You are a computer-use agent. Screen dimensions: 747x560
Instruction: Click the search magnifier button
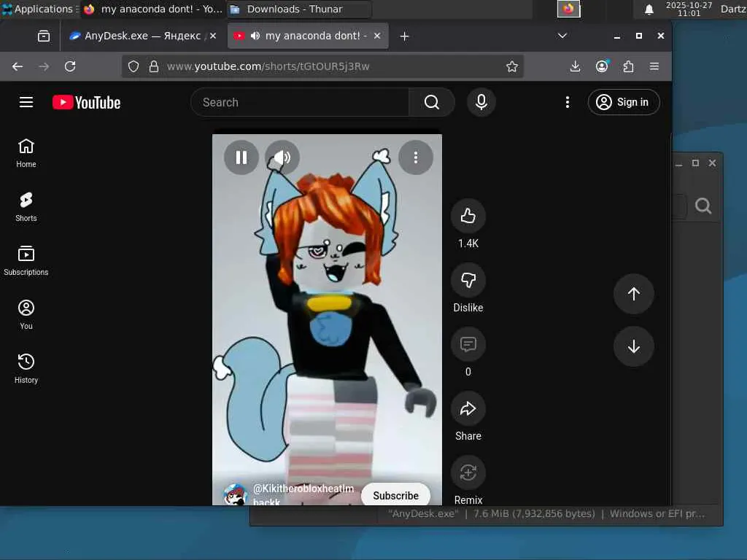point(432,102)
